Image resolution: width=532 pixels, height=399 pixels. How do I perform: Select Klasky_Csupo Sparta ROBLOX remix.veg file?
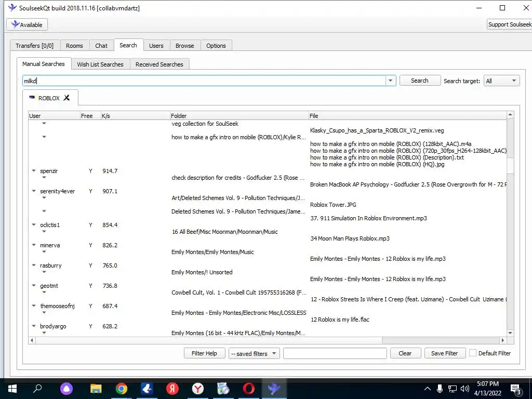tap(377, 130)
